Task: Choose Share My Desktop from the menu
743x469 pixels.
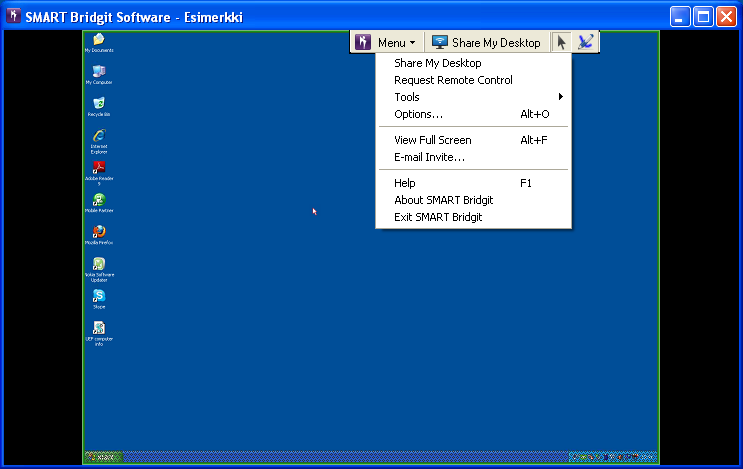Action: pyautogui.click(x=473, y=63)
